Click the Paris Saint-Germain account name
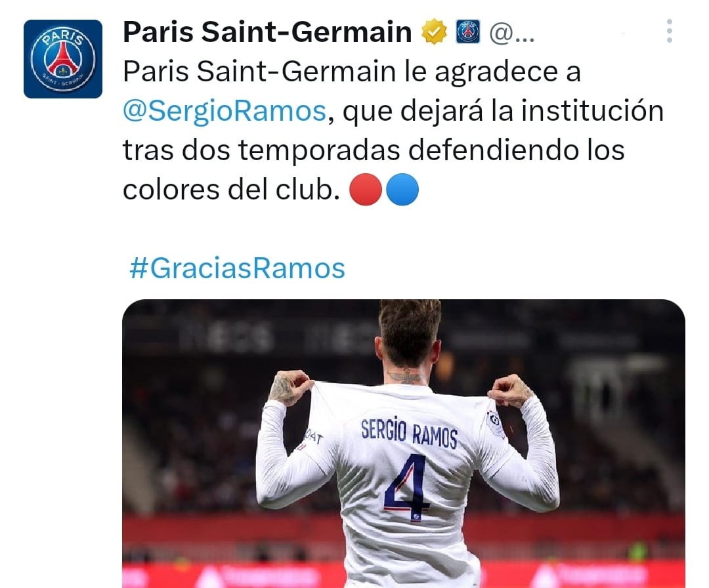 [267, 32]
